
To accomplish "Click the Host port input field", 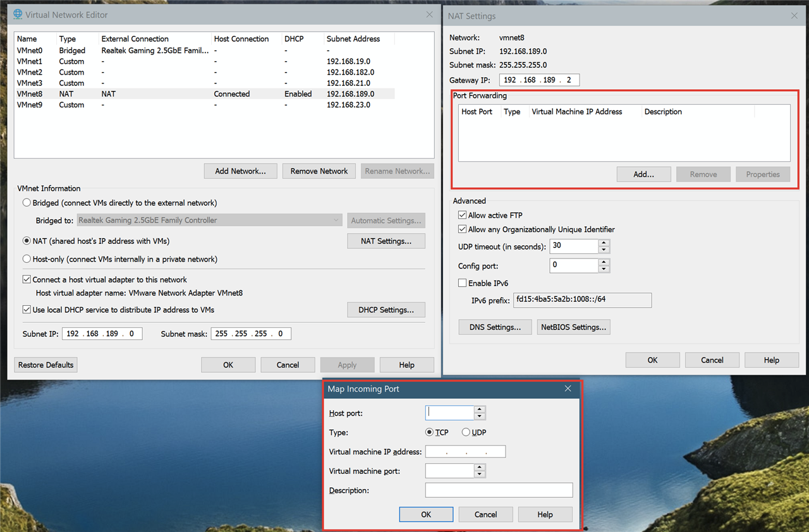I will (x=450, y=413).
